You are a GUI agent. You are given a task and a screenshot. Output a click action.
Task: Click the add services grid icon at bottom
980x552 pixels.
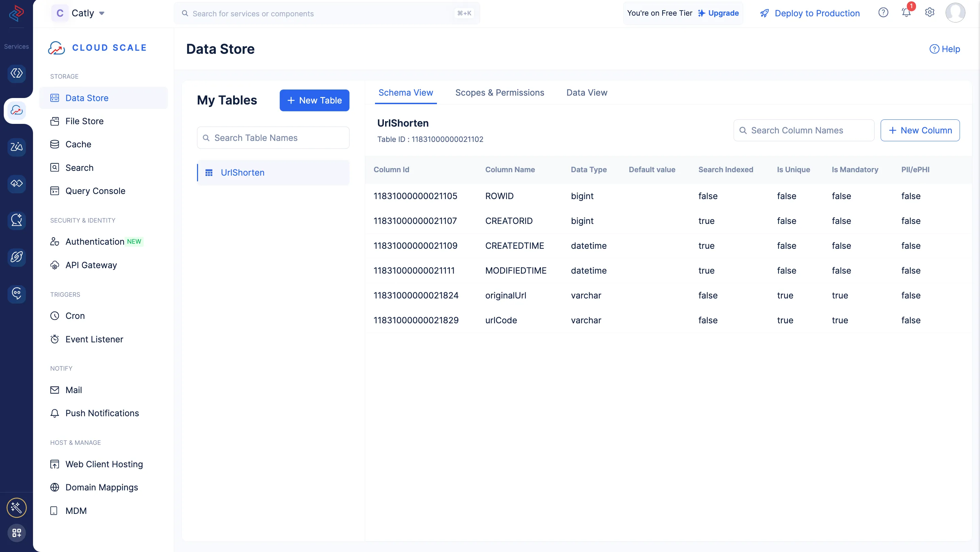(16, 533)
